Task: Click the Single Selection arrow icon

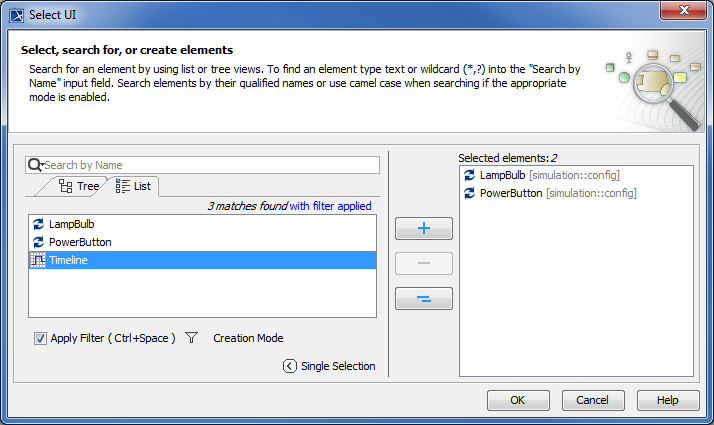Action: pyautogui.click(x=290, y=366)
